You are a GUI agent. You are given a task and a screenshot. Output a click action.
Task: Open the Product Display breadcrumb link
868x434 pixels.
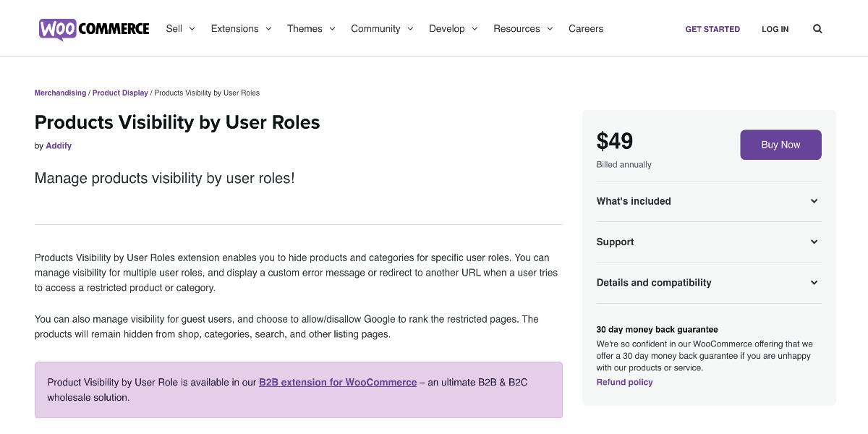120,93
